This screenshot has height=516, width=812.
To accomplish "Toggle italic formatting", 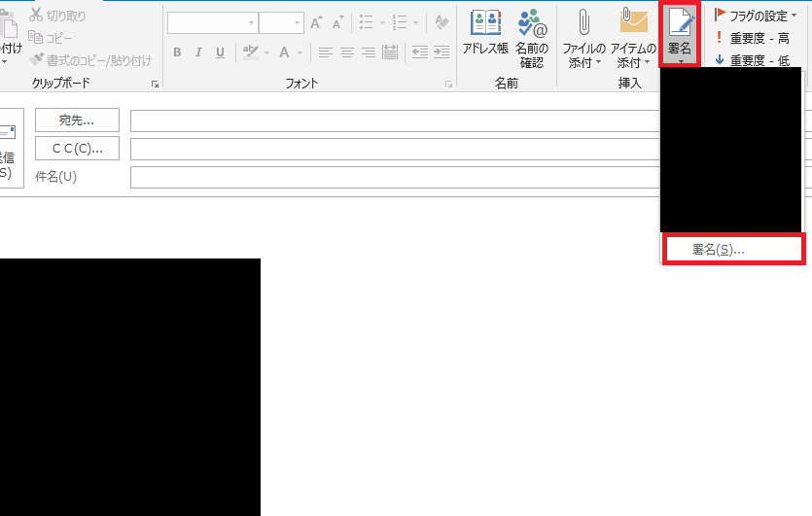I will [198, 52].
